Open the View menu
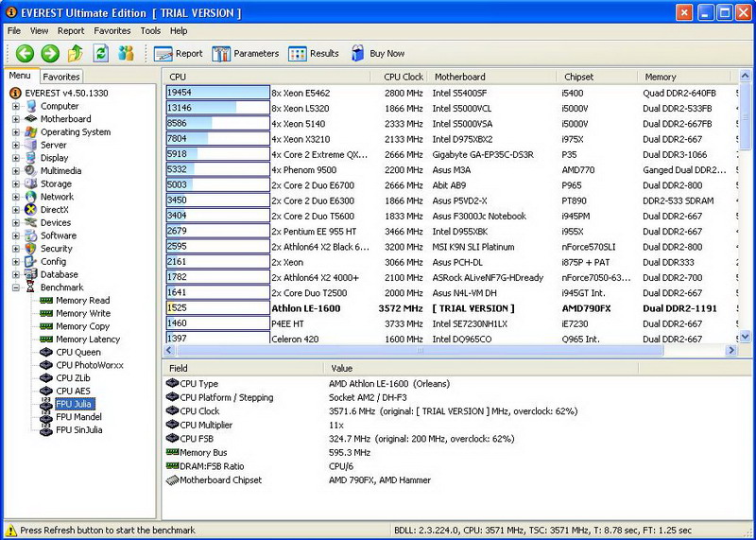Viewport: 756px width, 540px height. pyautogui.click(x=39, y=31)
